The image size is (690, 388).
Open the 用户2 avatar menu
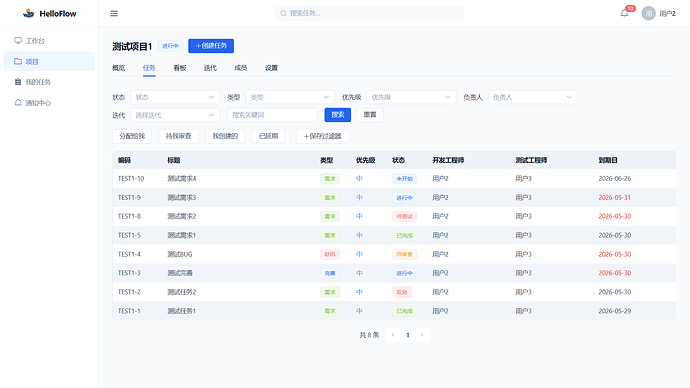point(658,14)
